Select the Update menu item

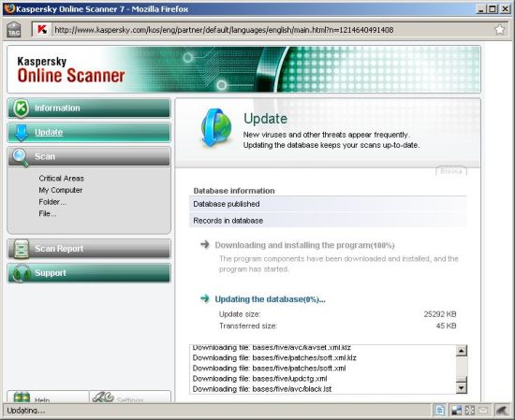[x=89, y=133]
